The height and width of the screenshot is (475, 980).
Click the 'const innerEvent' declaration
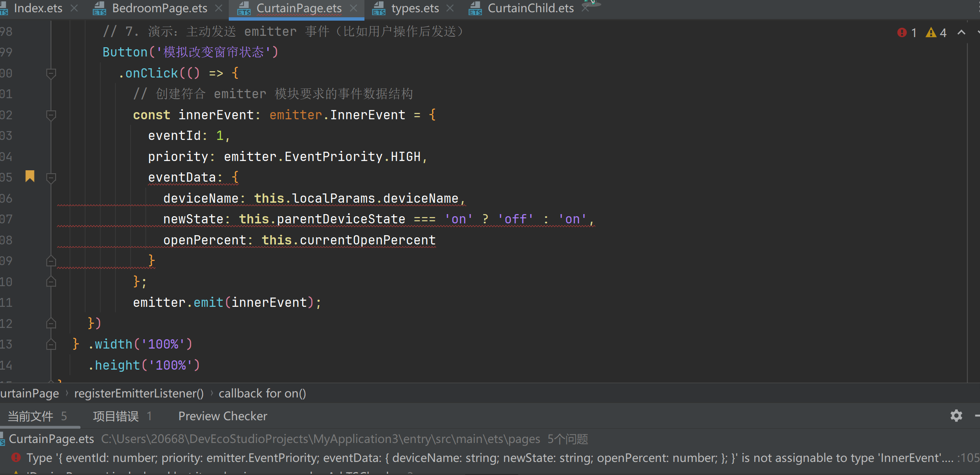(x=193, y=115)
